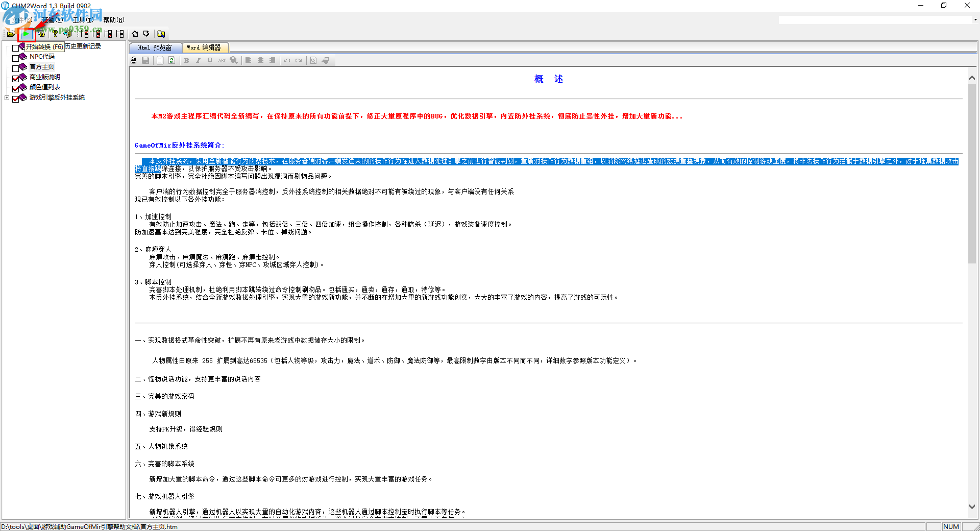This screenshot has height=531, width=980.
Task: Open conversion settings gear icon
Action: pos(41,34)
